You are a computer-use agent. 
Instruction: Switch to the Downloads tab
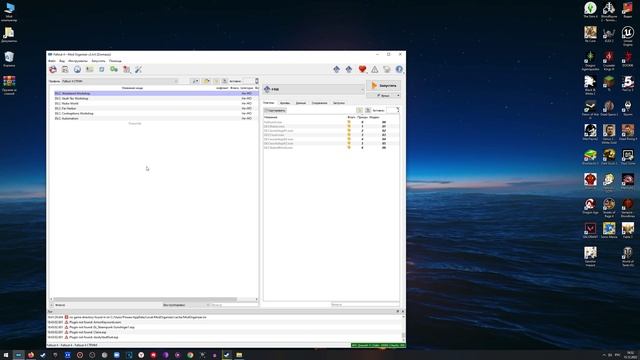tap(339, 103)
